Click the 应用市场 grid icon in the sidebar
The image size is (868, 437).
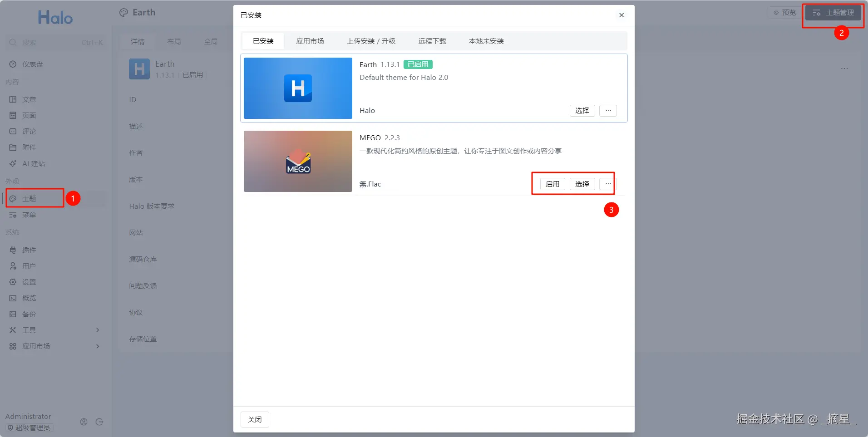click(x=13, y=346)
